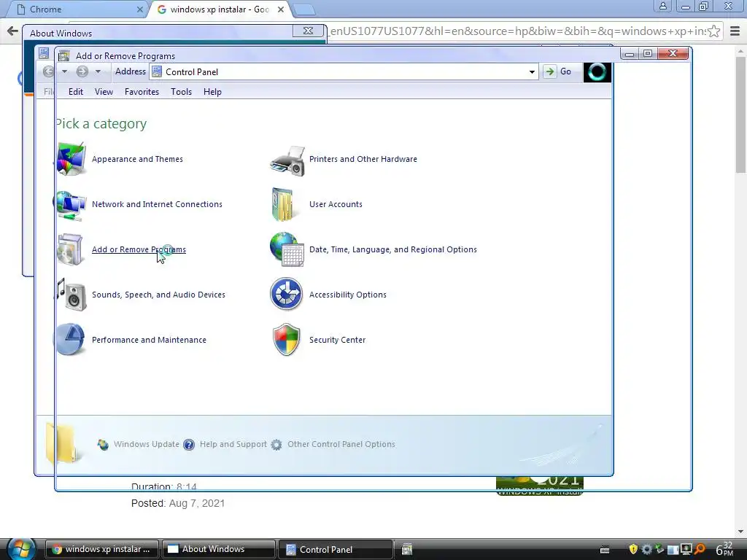Open the Printers and Other Hardware link

pyautogui.click(x=363, y=159)
